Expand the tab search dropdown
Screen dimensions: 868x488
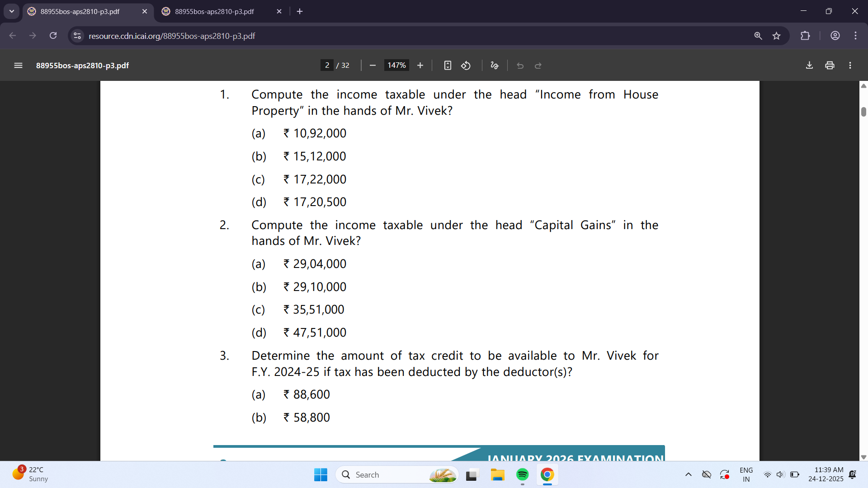click(12, 11)
